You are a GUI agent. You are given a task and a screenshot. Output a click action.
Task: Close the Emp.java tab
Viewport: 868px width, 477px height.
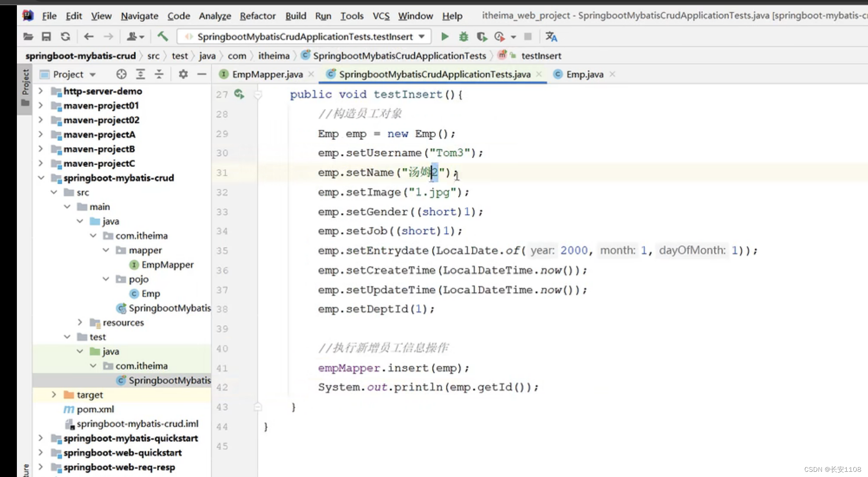(x=613, y=74)
